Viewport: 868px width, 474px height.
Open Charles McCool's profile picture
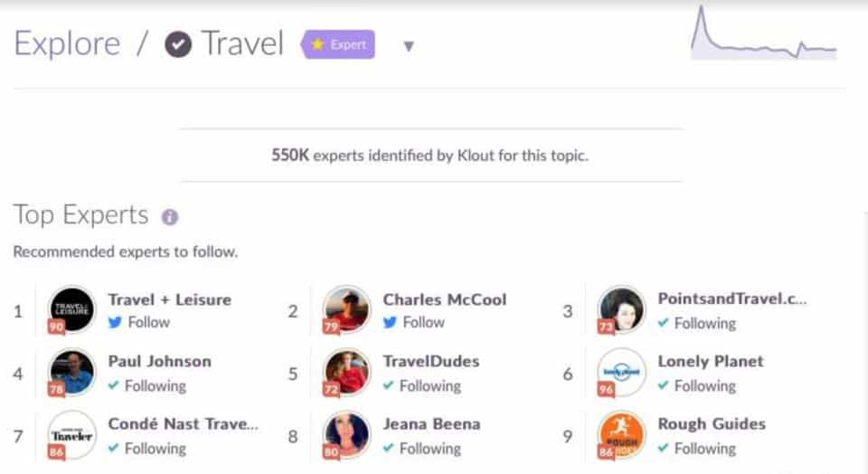point(346,310)
